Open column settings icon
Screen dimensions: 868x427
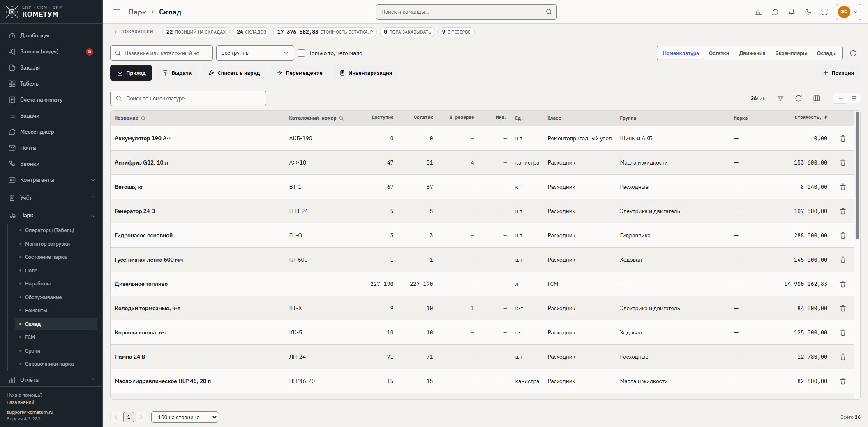(x=817, y=98)
